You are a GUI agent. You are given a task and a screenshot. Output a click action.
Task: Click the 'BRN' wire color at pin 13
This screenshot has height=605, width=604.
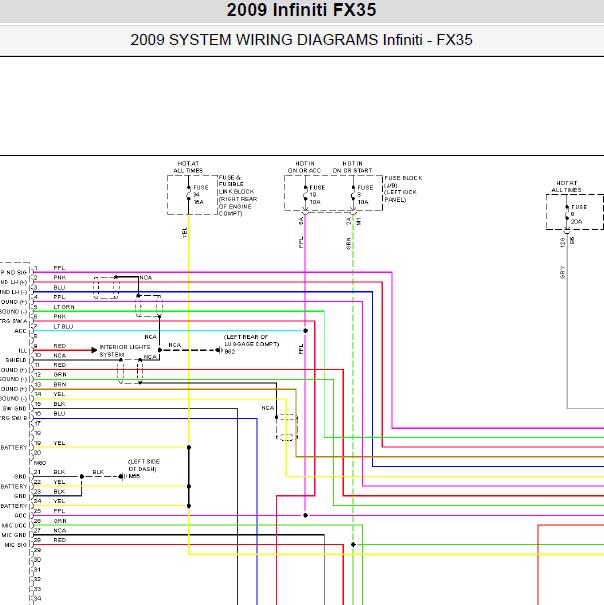[x=60, y=384]
